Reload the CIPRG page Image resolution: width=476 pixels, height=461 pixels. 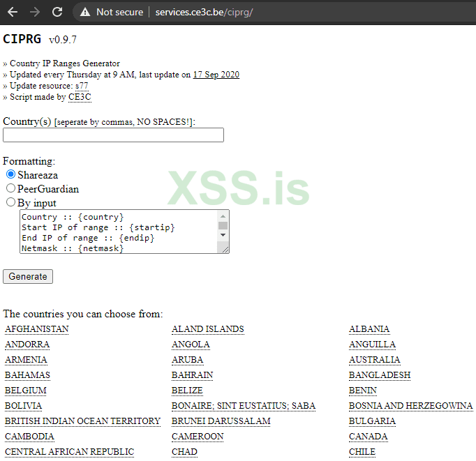coord(57,12)
